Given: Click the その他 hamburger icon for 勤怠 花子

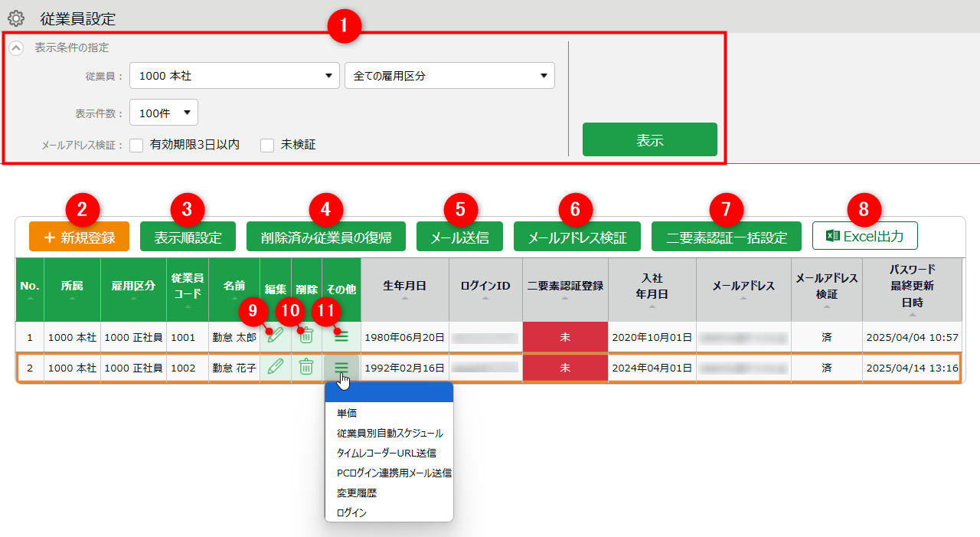Looking at the screenshot, I should pyautogui.click(x=341, y=368).
